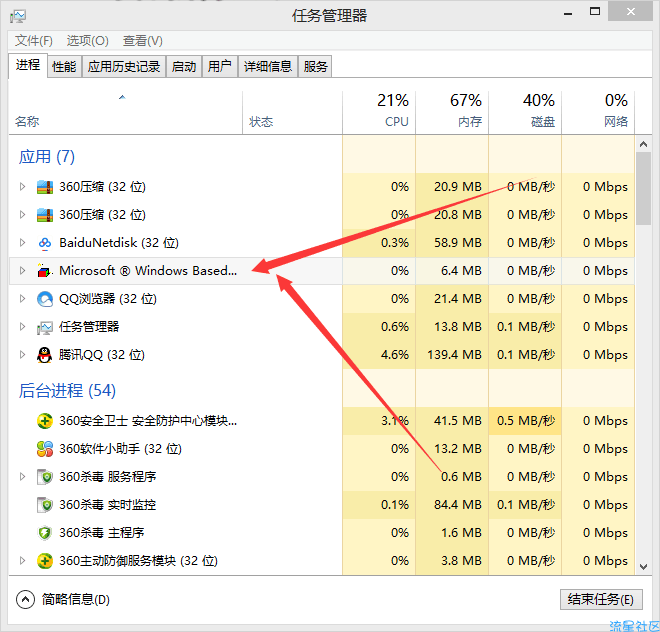Click the 360软件小助手 icon

tap(45, 449)
